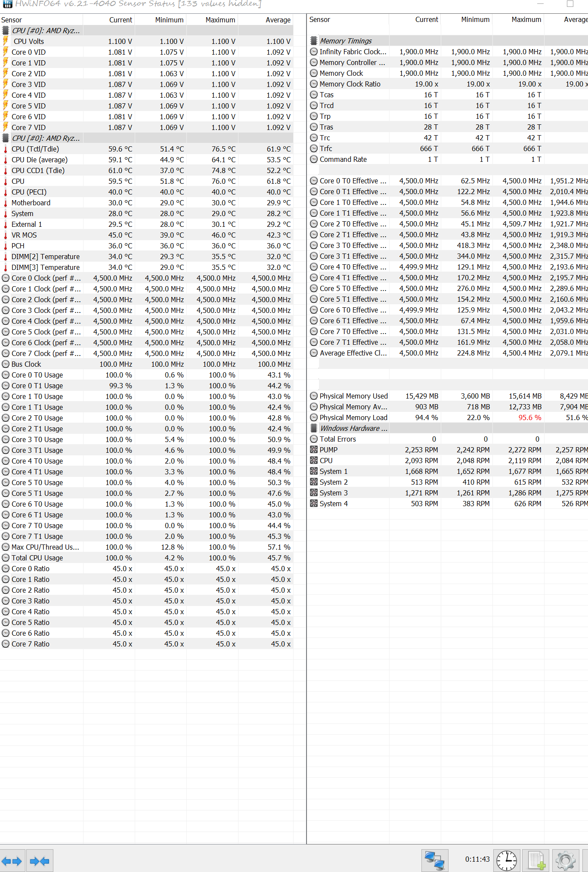The image size is (588, 872).
Task: Select the DIMM[2] Temperature row
Action: tap(146, 257)
